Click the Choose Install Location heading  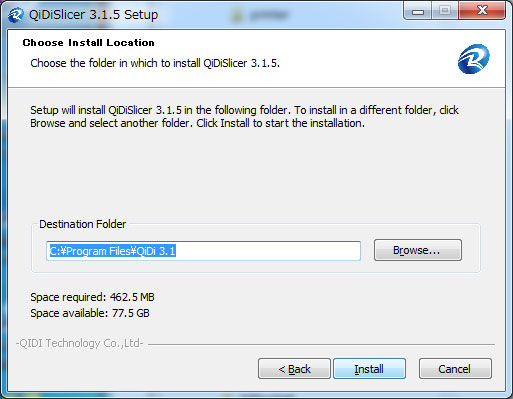(88, 43)
